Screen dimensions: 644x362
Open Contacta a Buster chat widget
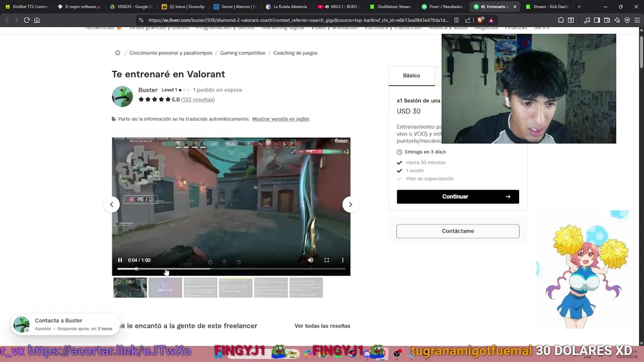[x=65, y=324]
